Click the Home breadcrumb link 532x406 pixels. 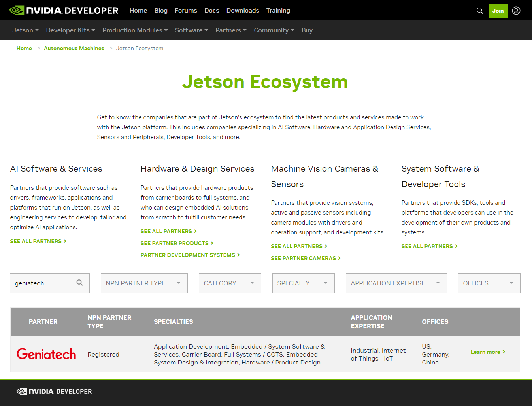(x=24, y=48)
